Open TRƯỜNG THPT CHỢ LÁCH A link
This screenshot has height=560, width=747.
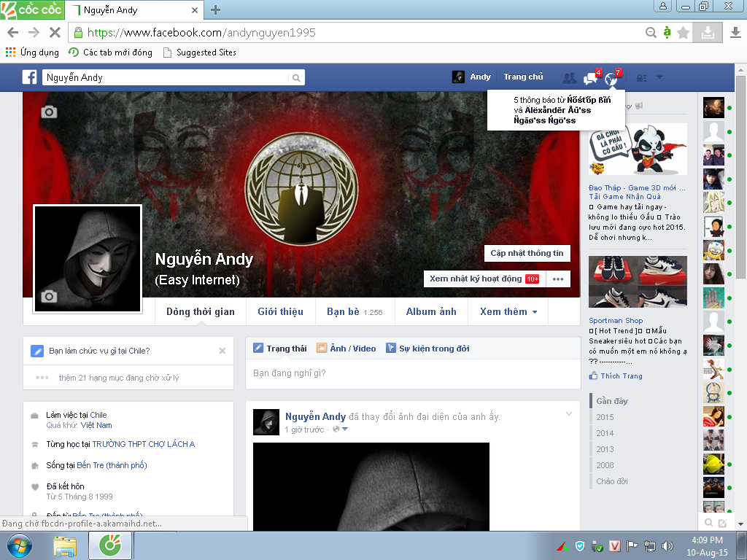click(x=144, y=444)
